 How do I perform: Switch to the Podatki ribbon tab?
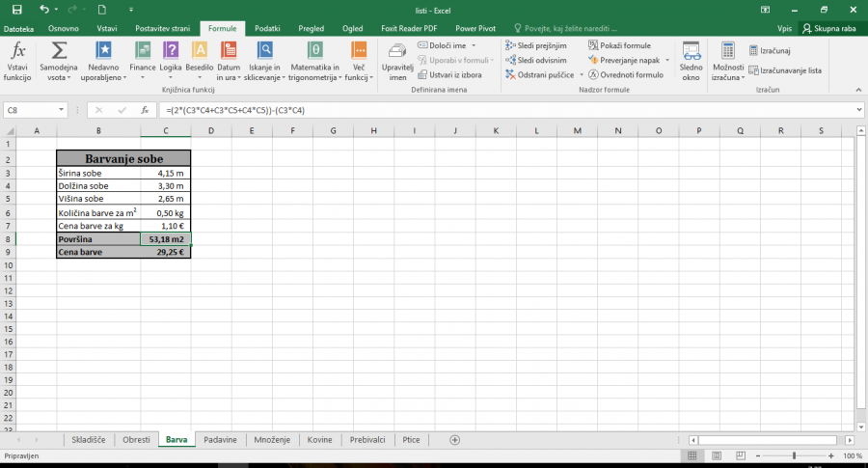[x=267, y=29]
